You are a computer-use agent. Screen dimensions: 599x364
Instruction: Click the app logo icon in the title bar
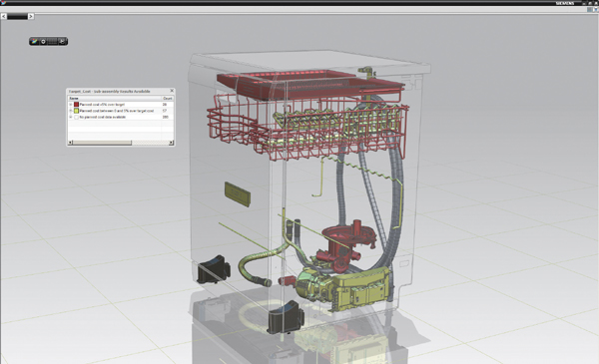[3, 2]
